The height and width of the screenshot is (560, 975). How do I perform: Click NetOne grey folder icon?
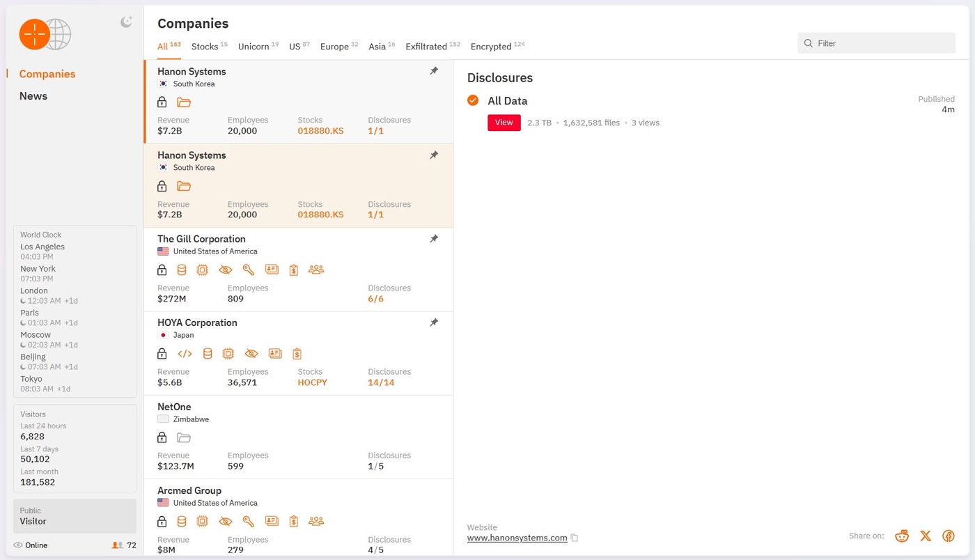click(184, 437)
